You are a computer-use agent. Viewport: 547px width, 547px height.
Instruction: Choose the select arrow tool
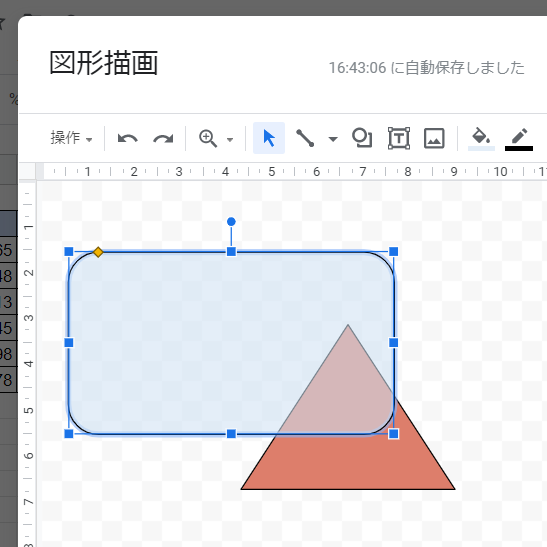pyautogui.click(x=269, y=138)
